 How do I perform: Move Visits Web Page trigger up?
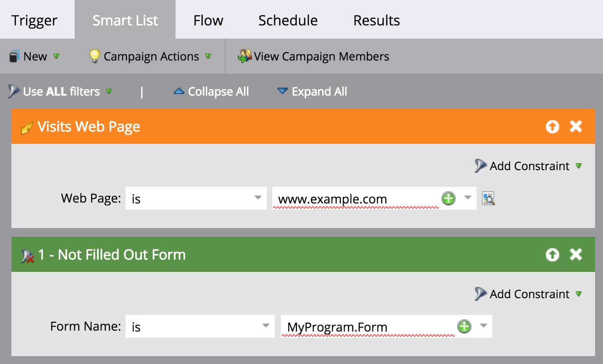pos(552,127)
